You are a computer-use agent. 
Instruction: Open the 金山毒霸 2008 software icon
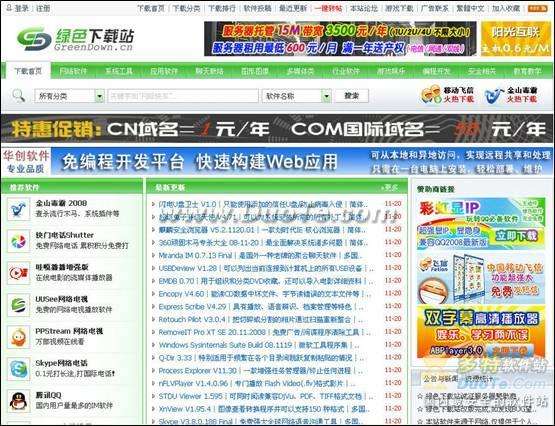coord(18,209)
